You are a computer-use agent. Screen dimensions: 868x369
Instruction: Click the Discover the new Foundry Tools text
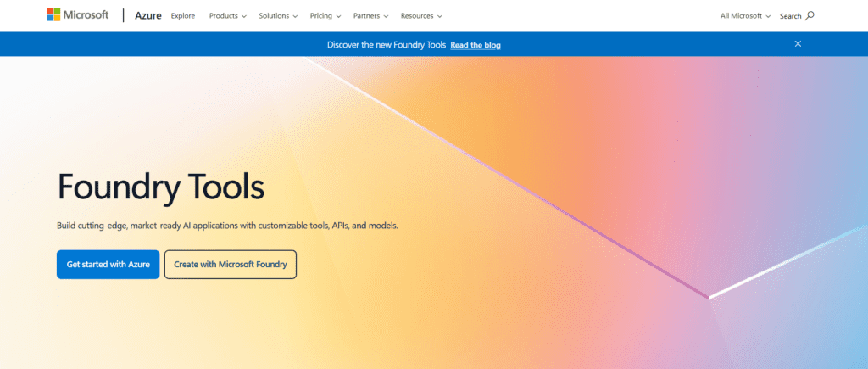(x=387, y=45)
